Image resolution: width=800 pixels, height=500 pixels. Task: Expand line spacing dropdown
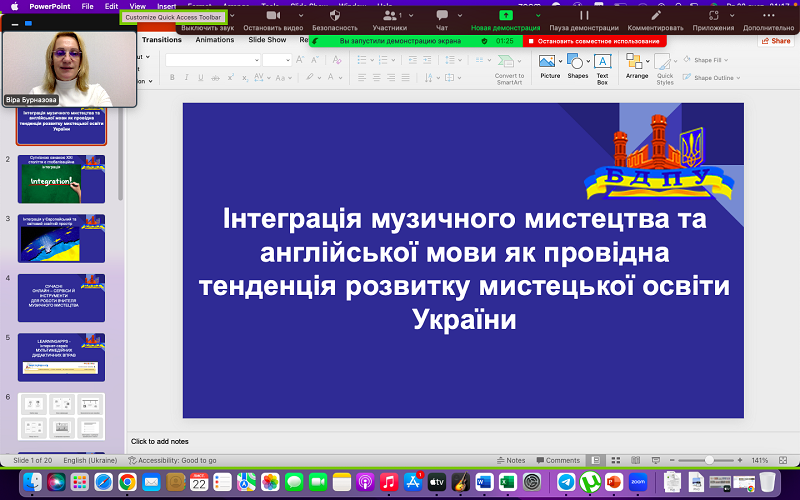[x=460, y=60]
